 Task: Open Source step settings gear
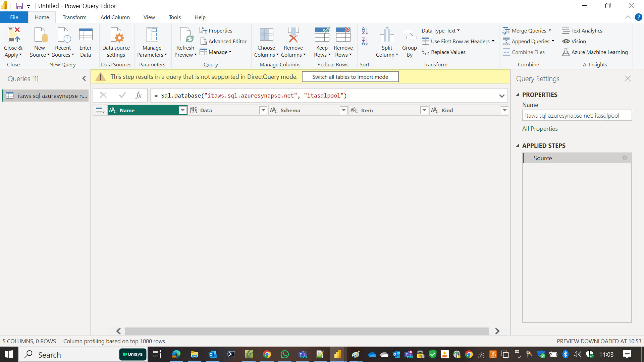625,158
